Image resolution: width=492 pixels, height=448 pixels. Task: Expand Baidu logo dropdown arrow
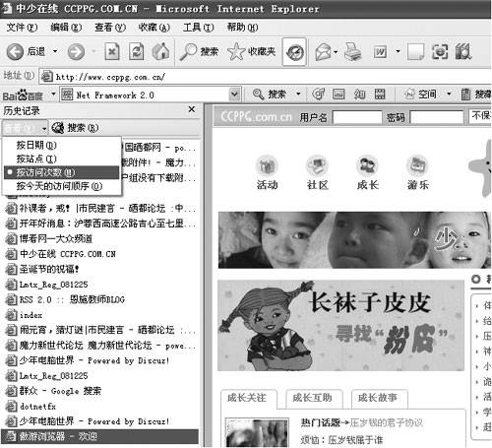53,95
